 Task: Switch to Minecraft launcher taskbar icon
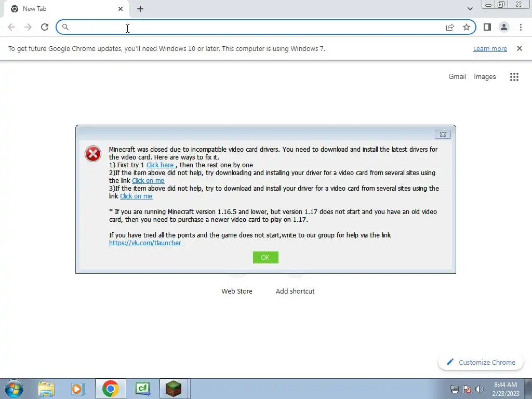pyautogui.click(x=174, y=389)
